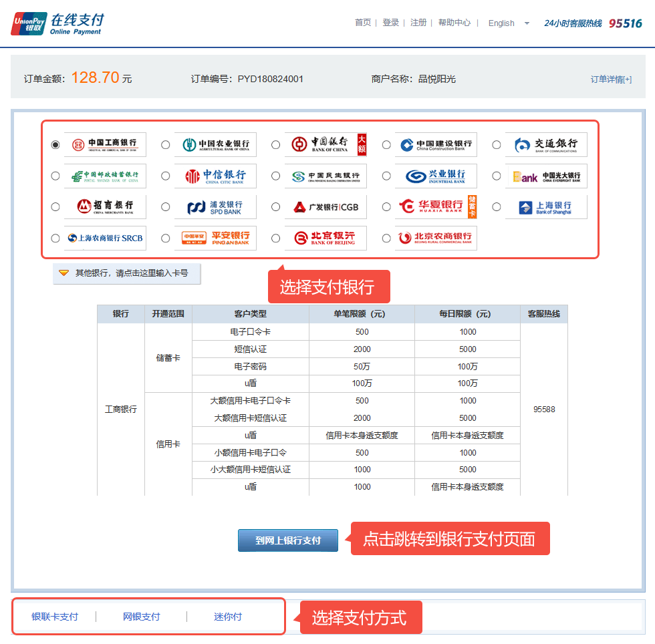Switch to 迷你付 payment tab

(x=228, y=617)
